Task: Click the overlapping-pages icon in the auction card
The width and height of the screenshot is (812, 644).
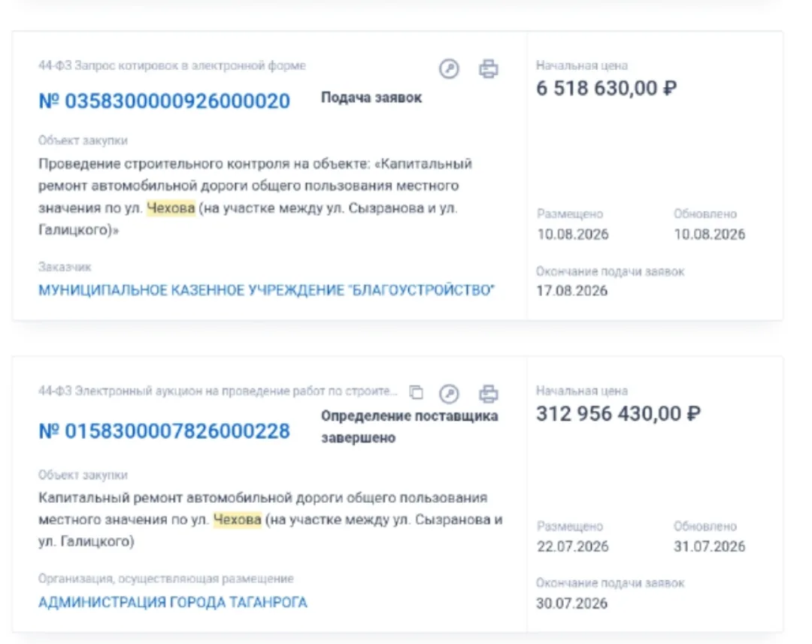Action: coord(416,392)
